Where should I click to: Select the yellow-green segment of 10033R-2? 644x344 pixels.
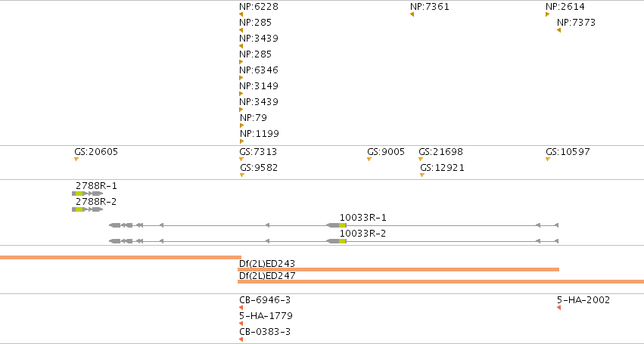(x=343, y=241)
